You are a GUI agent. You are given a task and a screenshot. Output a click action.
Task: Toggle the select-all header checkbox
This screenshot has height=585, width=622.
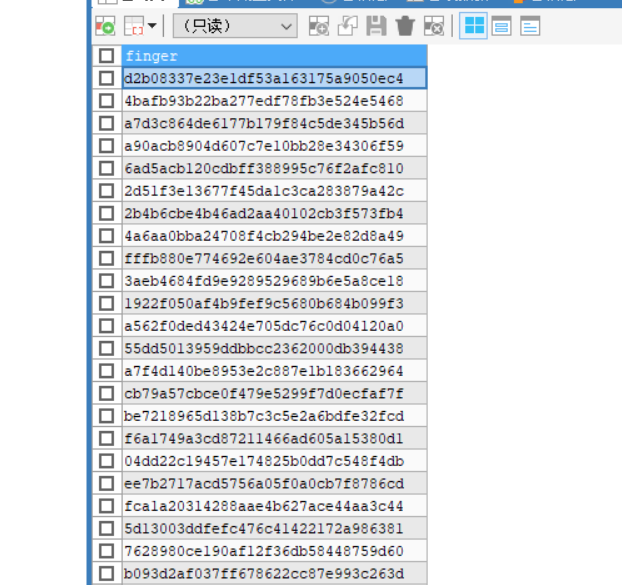coord(106,56)
